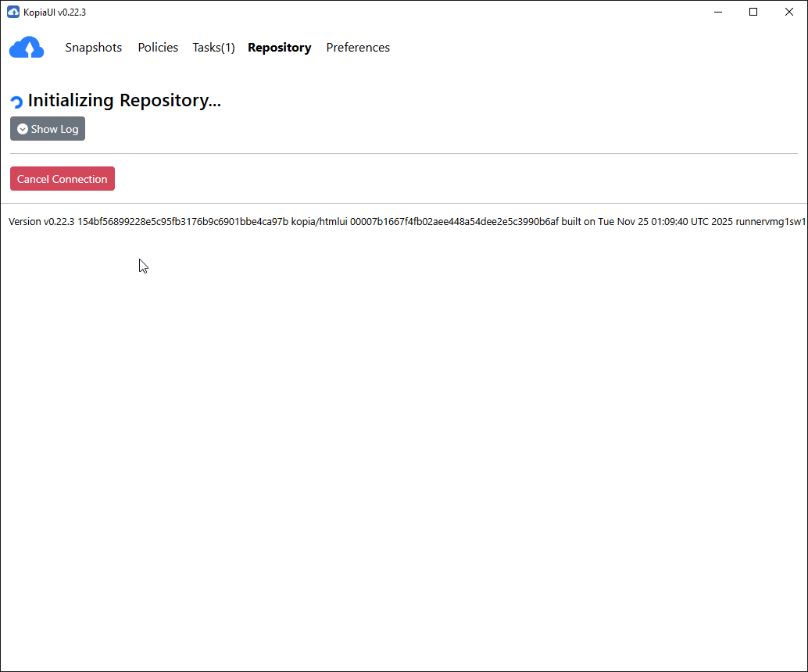Viewport: 808px width, 672px height.
Task: Open the Policies section
Action: (x=158, y=48)
